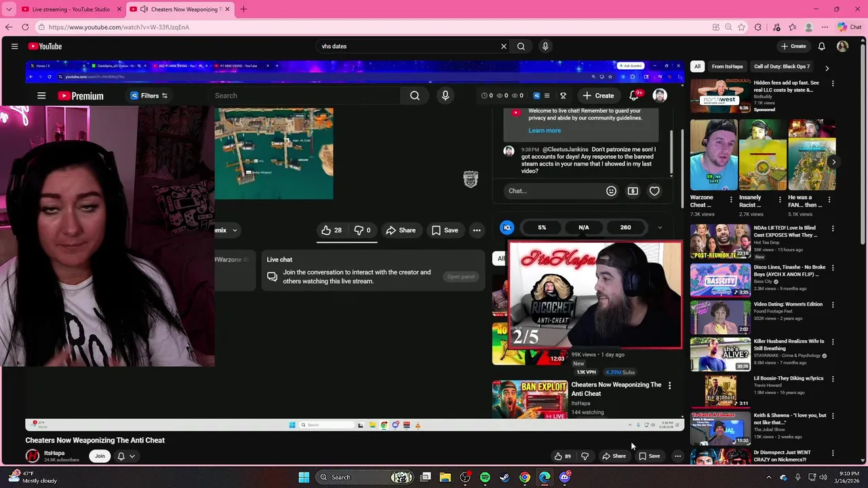Share the video with the Share button

pyautogui.click(x=614, y=456)
